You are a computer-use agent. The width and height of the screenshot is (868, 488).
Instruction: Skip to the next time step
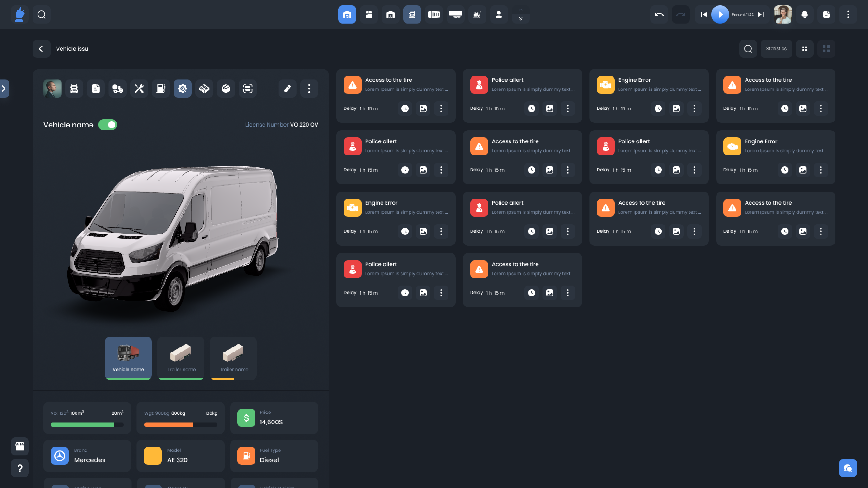761,15
